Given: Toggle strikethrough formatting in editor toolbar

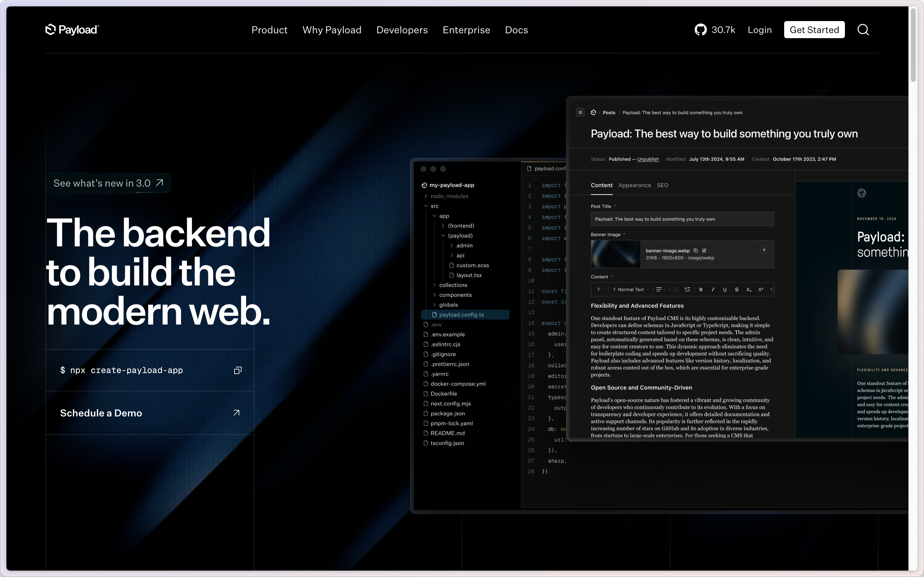Looking at the screenshot, I should (737, 290).
